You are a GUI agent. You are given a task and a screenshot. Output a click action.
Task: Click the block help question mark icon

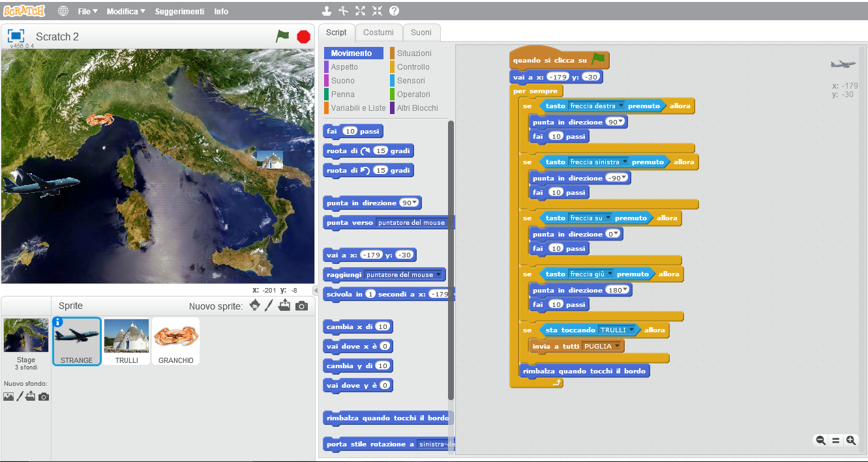pos(394,11)
